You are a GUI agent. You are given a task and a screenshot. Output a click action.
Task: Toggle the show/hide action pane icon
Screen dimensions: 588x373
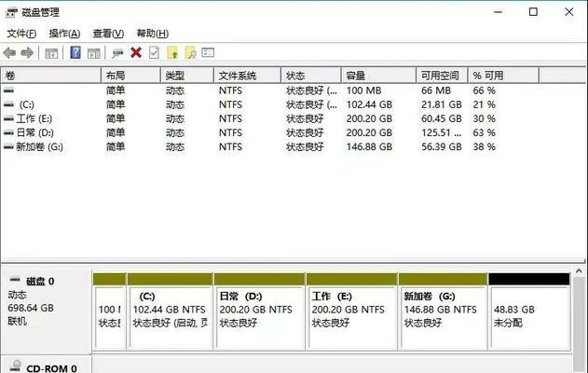click(94, 53)
